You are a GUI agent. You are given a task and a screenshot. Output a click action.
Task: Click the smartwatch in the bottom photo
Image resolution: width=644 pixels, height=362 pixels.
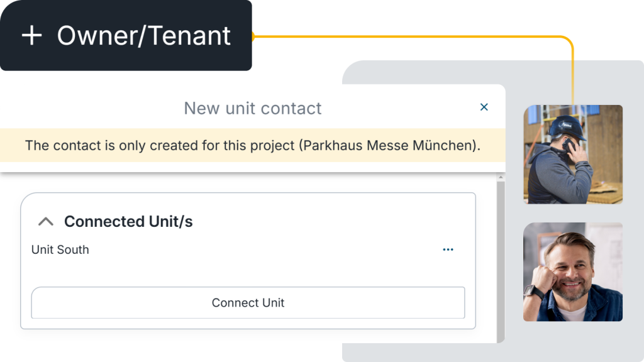pyautogui.click(x=534, y=291)
